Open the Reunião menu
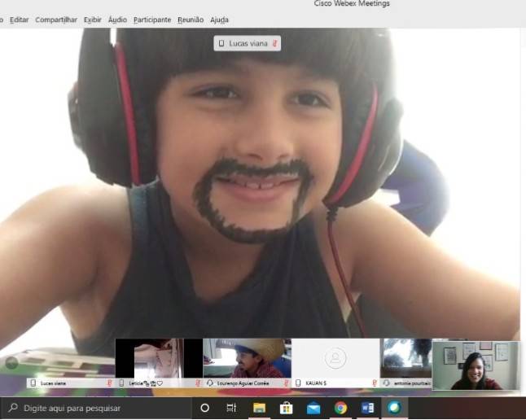Image resolution: width=526 pixels, height=420 pixels. [x=191, y=20]
